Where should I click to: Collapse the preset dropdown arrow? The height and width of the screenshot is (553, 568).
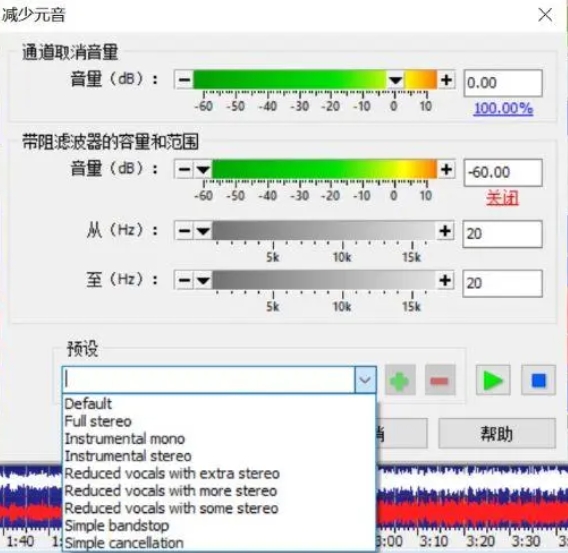(x=365, y=380)
